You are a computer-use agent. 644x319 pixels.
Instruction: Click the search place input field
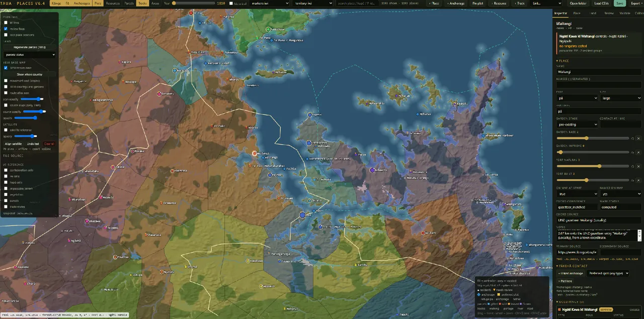click(x=357, y=3)
